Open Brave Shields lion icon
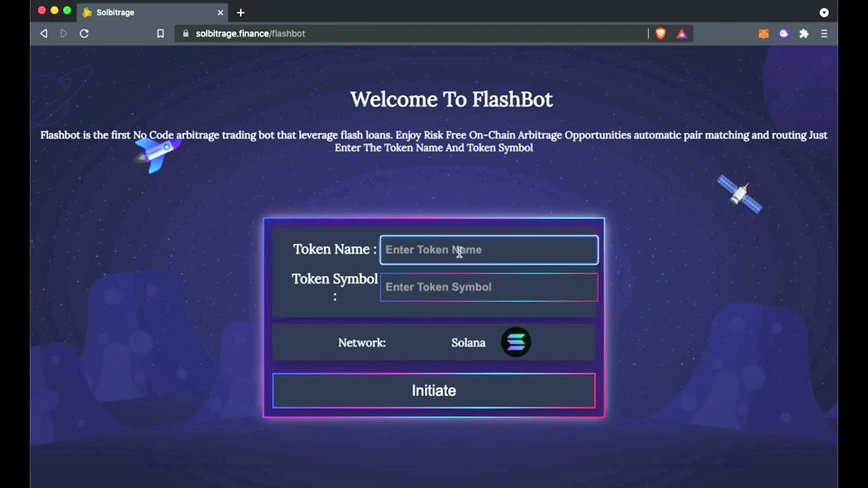The height and width of the screenshot is (488, 868). tap(660, 33)
